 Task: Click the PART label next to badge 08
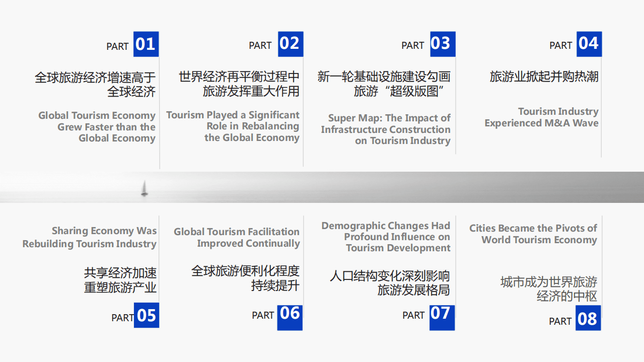point(560,321)
